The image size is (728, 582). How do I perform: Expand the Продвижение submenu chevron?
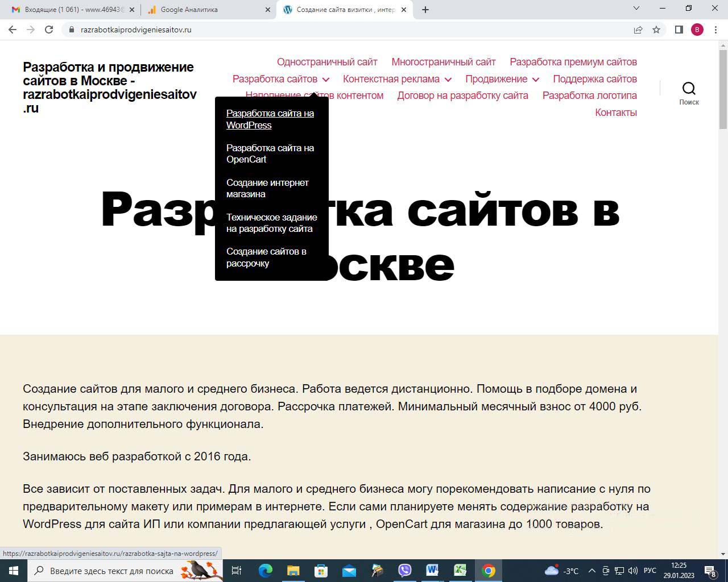point(536,80)
